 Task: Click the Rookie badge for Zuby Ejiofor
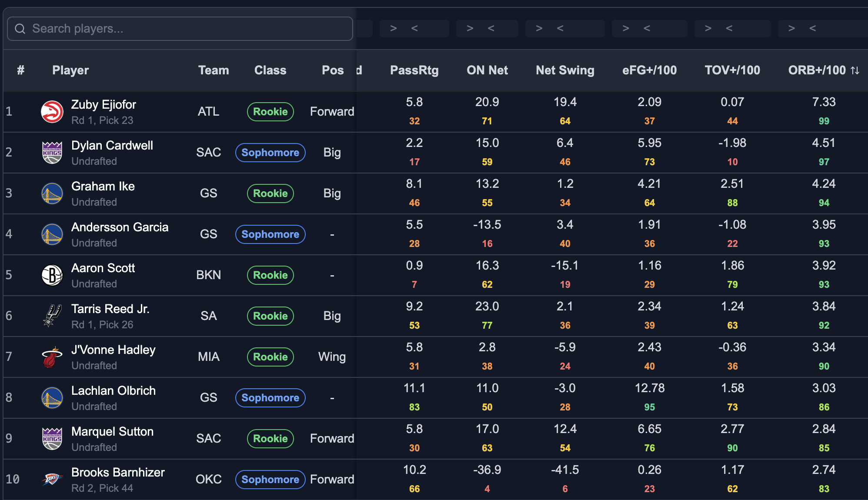tap(270, 112)
